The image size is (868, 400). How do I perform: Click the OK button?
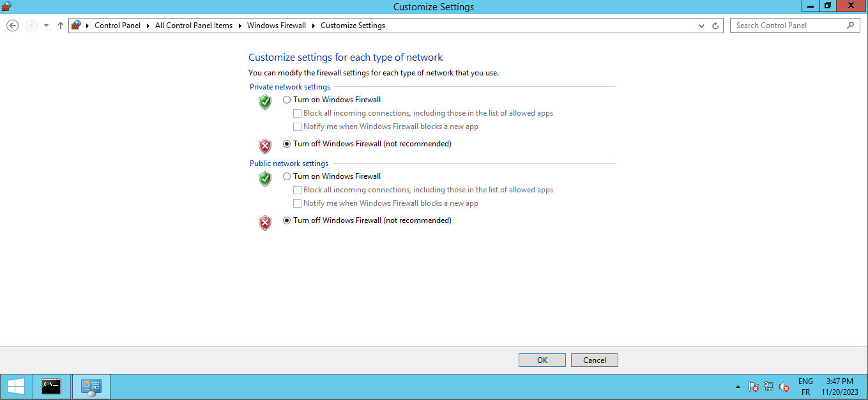tap(542, 360)
